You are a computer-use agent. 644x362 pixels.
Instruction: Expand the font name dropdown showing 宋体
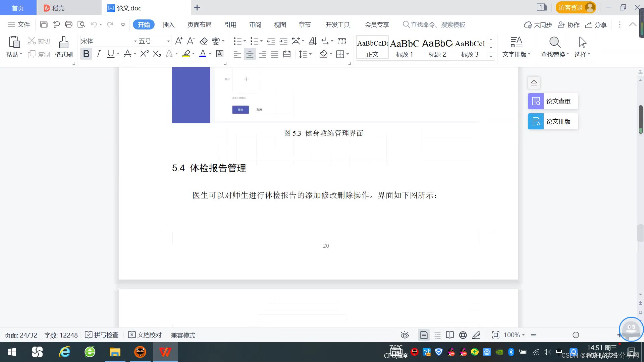coord(135,41)
